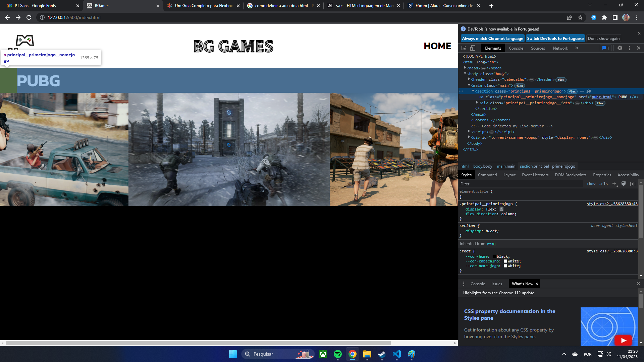This screenshot has height=362, width=644.
Task: Switch to Sources tab
Action: click(x=538, y=48)
